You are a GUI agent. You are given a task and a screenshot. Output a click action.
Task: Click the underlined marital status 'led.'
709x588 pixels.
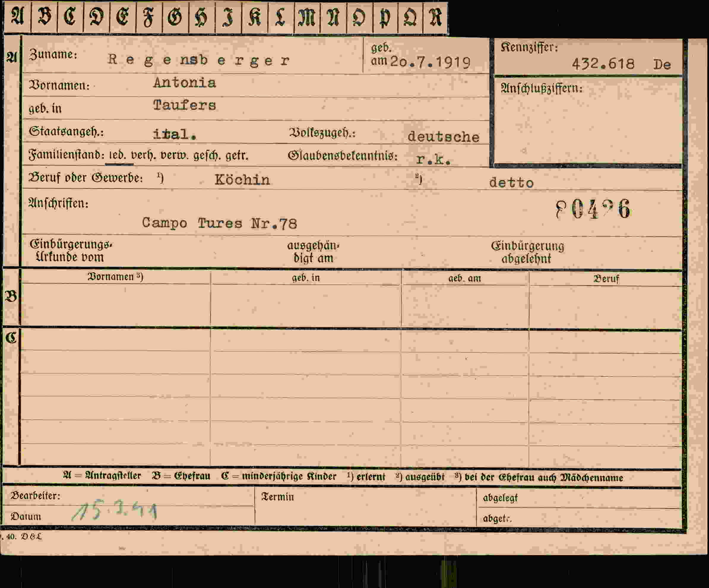click(118, 155)
